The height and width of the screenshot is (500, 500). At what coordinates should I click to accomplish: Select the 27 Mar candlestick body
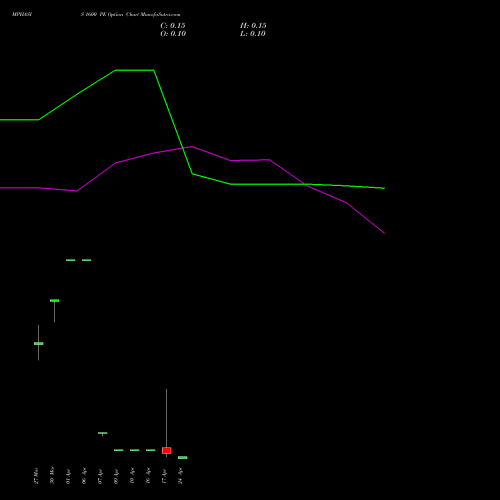(x=39, y=343)
